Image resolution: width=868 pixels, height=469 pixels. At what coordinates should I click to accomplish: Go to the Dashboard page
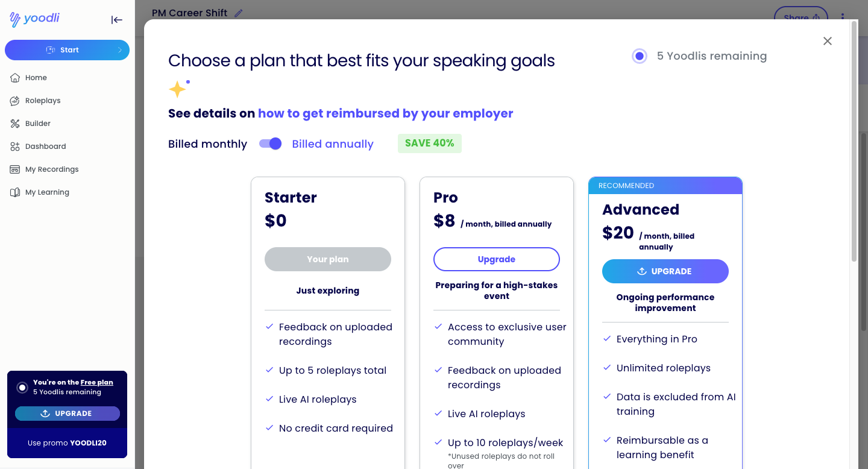[x=45, y=146]
